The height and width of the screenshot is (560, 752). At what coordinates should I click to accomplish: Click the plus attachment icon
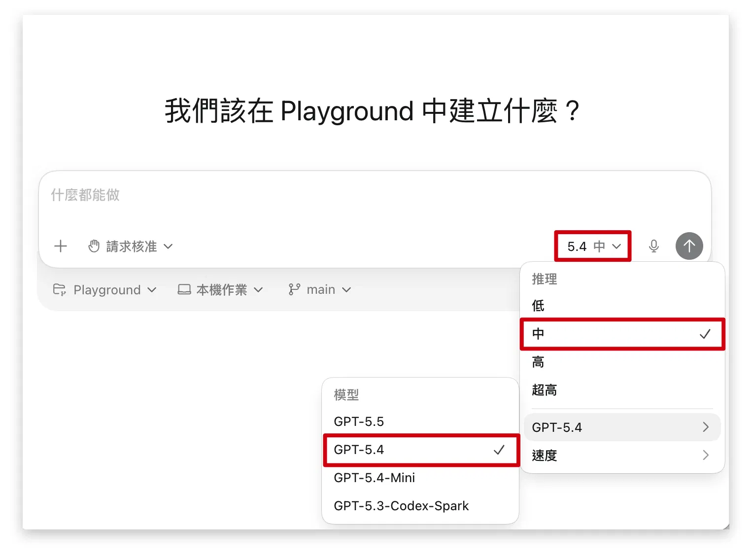pos(61,246)
